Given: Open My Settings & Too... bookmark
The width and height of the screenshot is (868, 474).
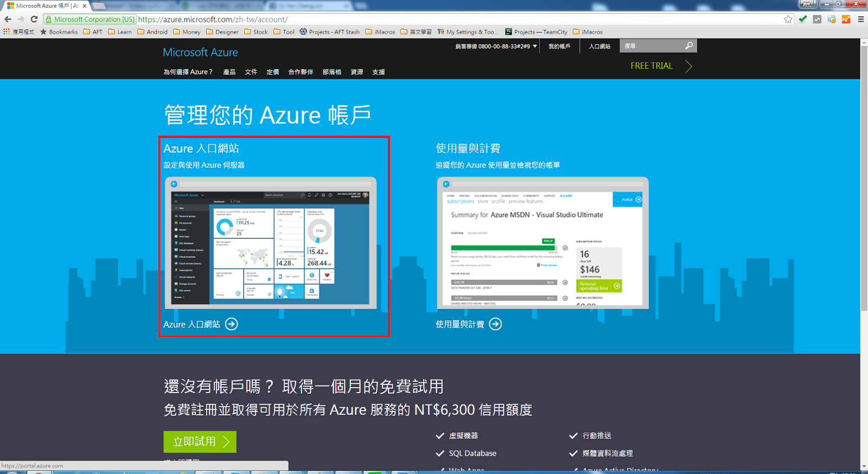Looking at the screenshot, I should point(467,32).
